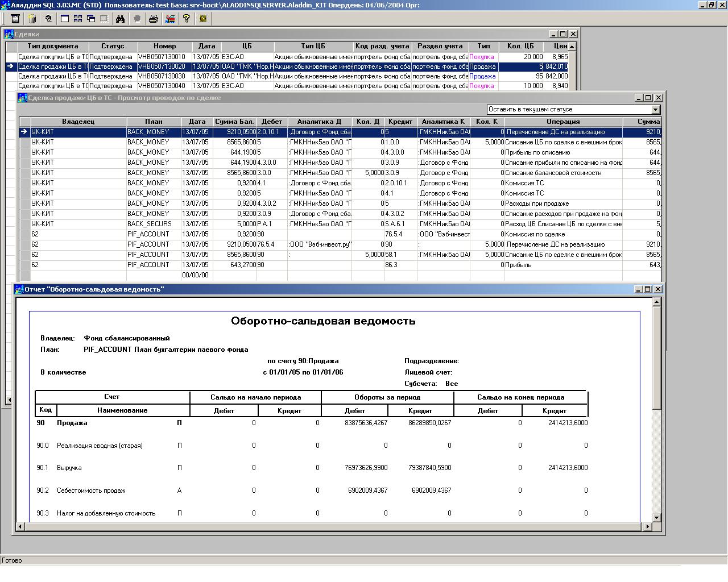Click the Кол. ЦБ column header
The image size is (728, 582).
[x=520, y=46]
